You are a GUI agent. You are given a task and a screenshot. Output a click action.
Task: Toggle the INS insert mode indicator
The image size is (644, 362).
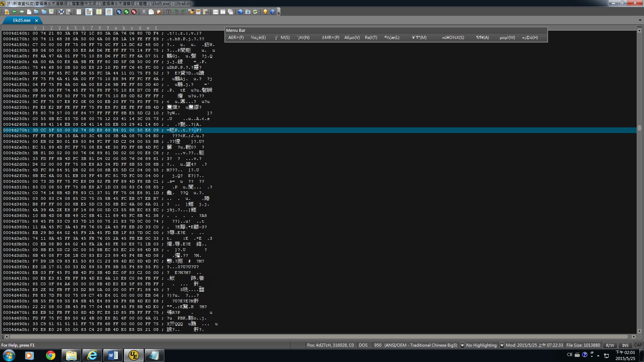pos(625,345)
